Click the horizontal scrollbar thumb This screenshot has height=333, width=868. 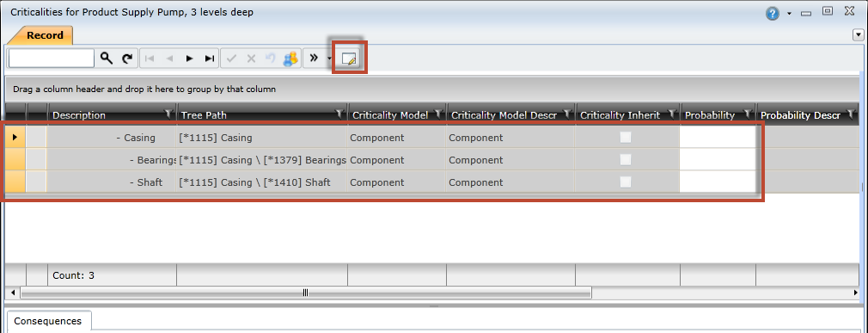306,292
